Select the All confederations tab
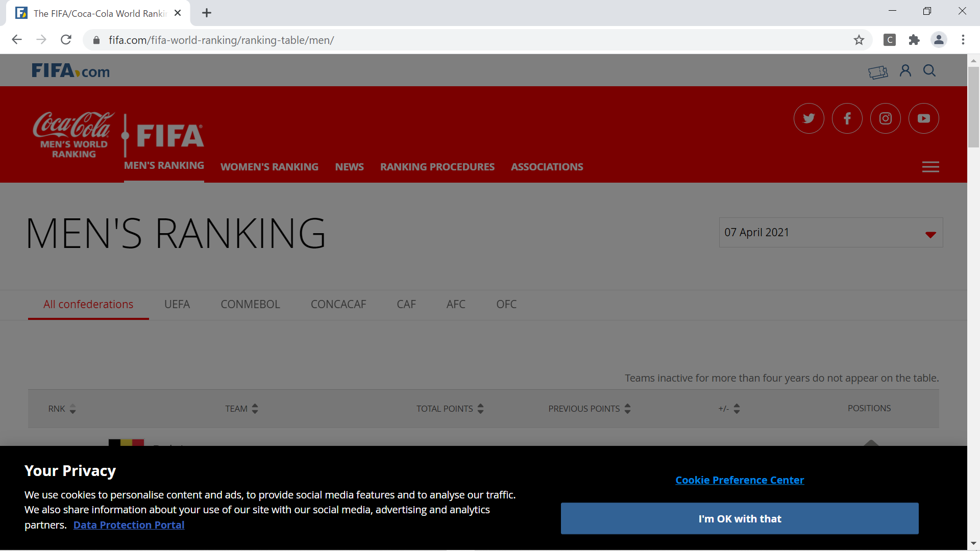This screenshot has height=551, width=980. [x=88, y=305]
